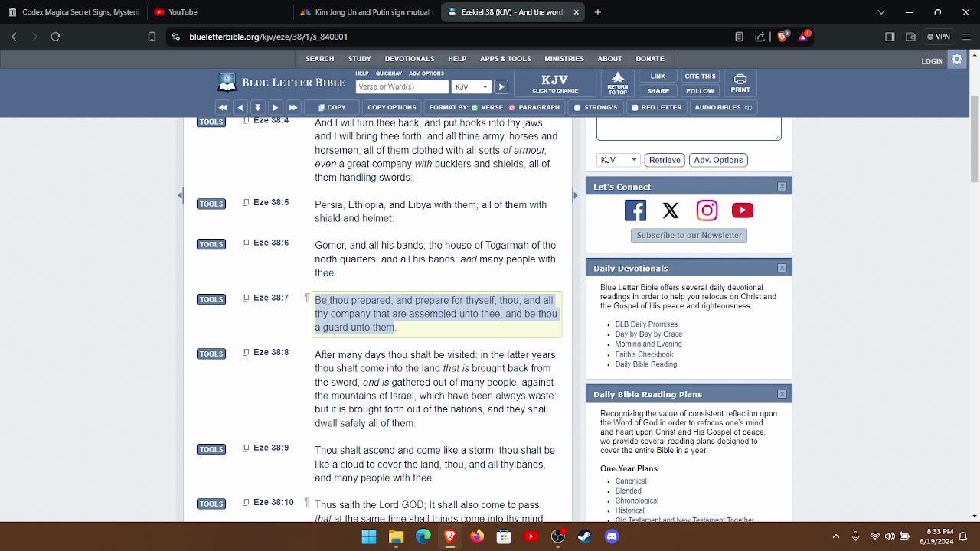The image size is (980, 551).
Task: Click the Adv. Options button
Action: (718, 160)
